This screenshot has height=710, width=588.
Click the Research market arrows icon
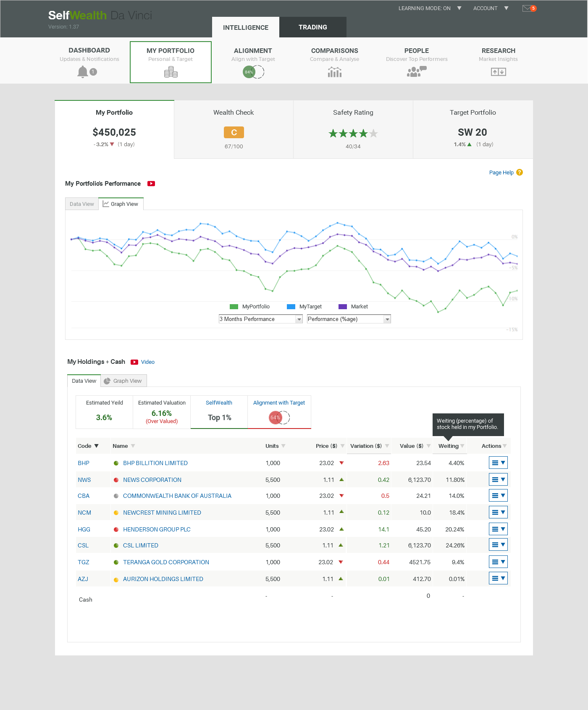click(498, 72)
